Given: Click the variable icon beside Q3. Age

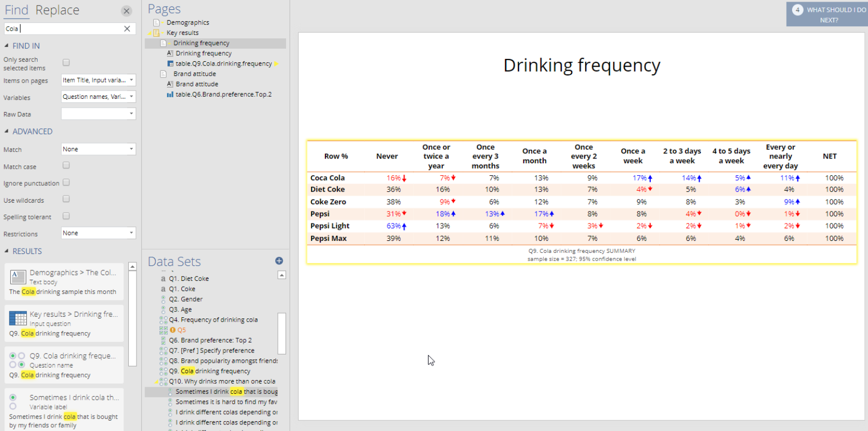Looking at the screenshot, I should click(163, 310).
